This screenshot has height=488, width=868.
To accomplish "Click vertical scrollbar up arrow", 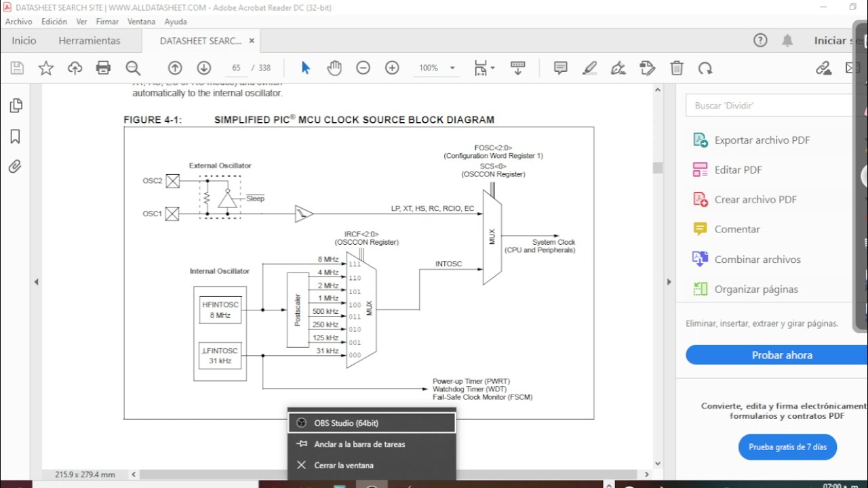I will 657,89.
